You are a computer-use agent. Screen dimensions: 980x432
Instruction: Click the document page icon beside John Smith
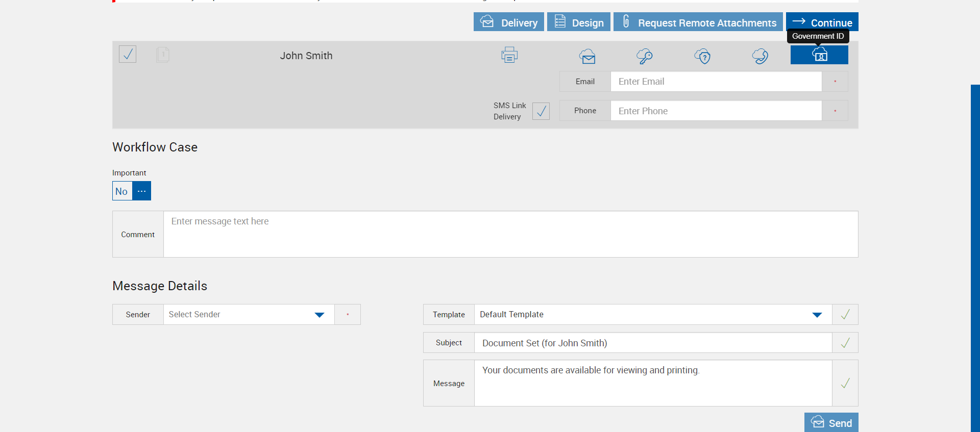click(x=163, y=55)
